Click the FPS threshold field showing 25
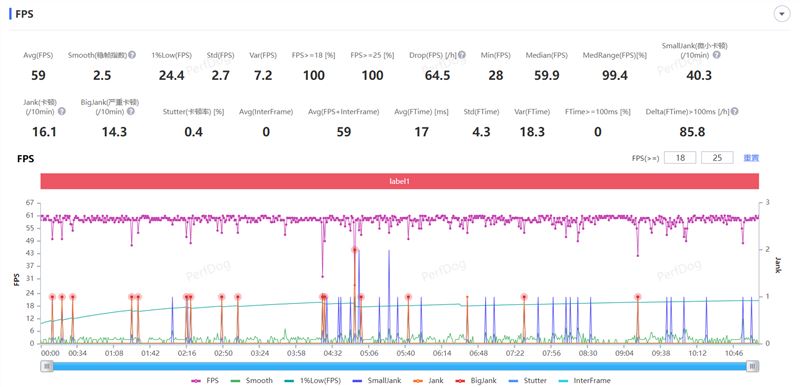Image resolution: width=800 pixels, height=387 pixels. click(x=717, y=158)
